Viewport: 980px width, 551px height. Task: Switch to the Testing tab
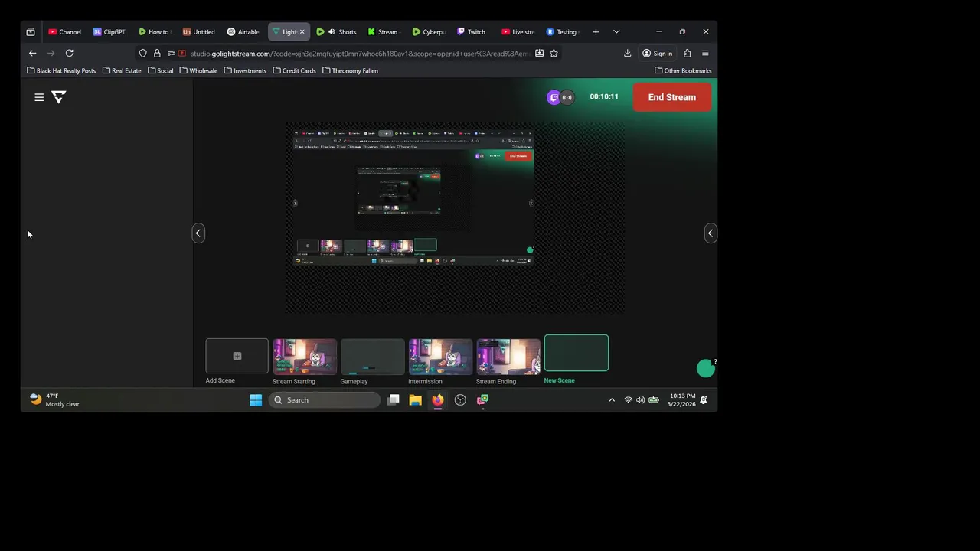click(x=561, y=32)
